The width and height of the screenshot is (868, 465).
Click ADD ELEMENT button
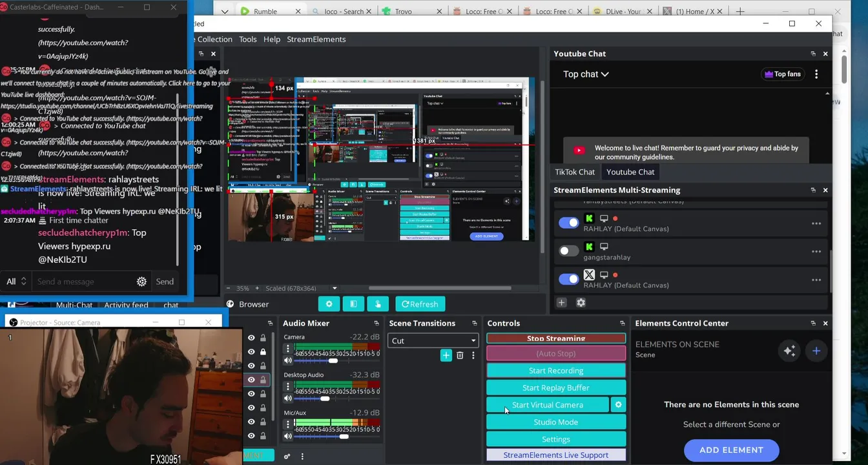(731, 450)
